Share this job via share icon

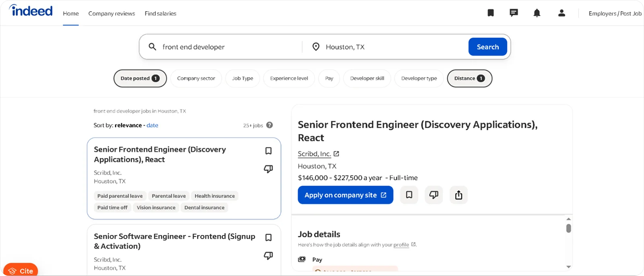pos(458,195)
